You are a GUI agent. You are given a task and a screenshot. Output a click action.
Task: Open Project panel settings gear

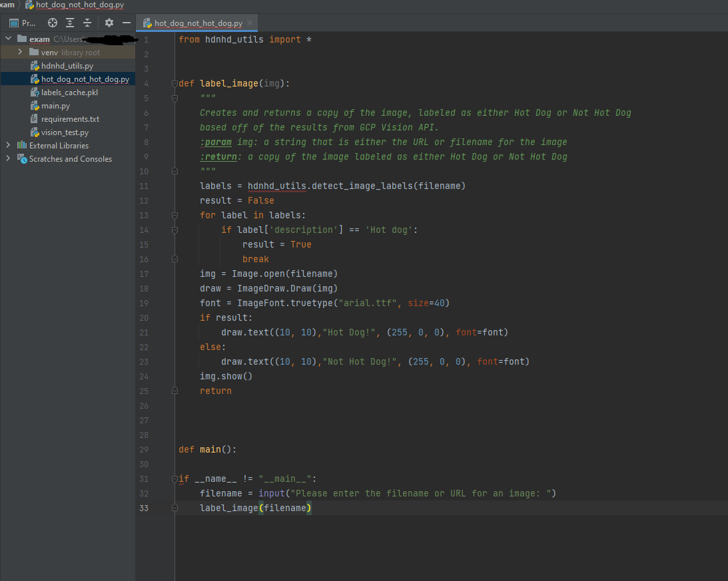(109, 23)
